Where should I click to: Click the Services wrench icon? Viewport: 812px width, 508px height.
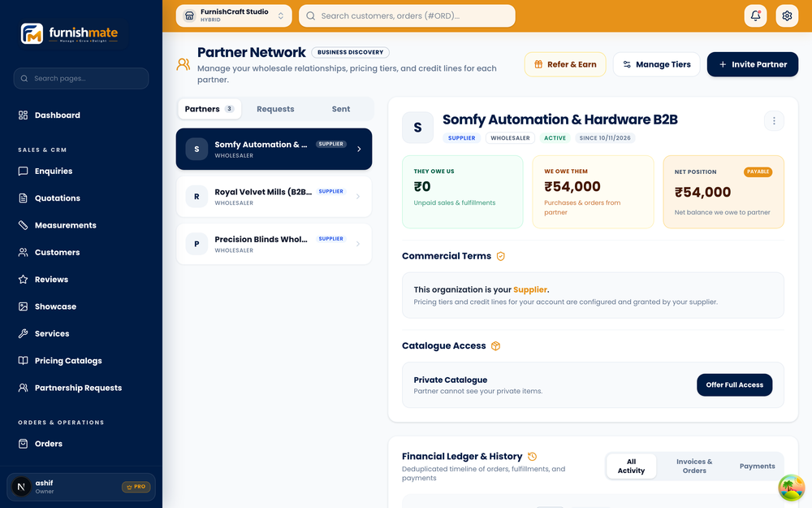(23, 333)
